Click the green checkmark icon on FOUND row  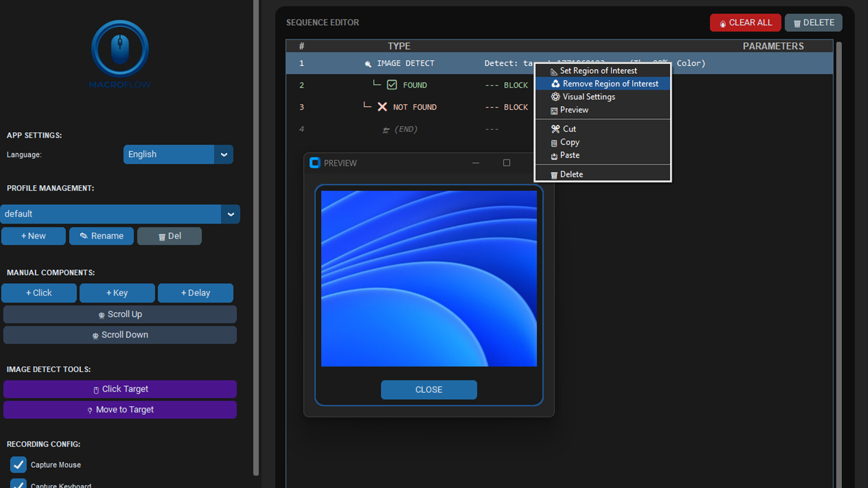(x=392, y=84)
